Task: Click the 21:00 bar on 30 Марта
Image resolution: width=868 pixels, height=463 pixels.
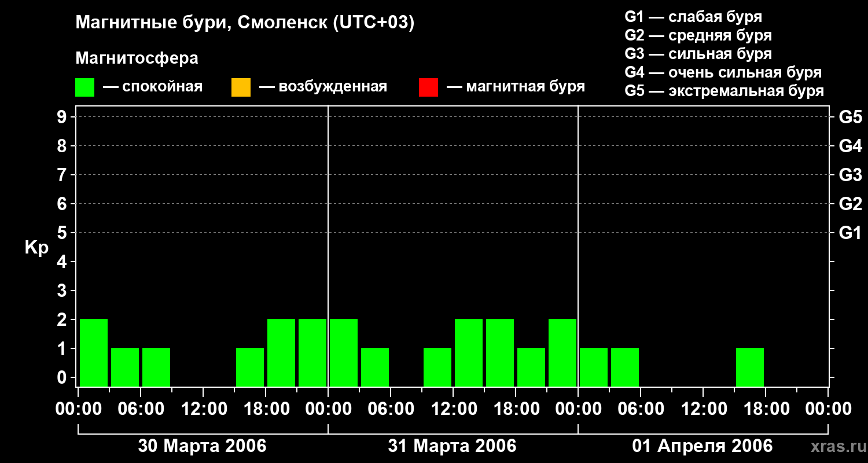Action: point(312,352)
